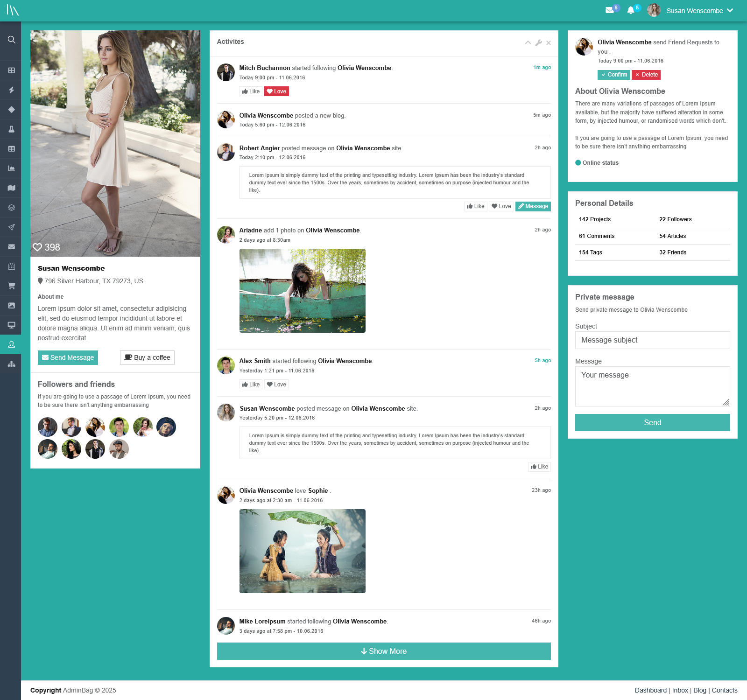747x700 pixels.
Task: Open the Dashboard footer link
Action: pyautogui.click(x=651, y=690)
